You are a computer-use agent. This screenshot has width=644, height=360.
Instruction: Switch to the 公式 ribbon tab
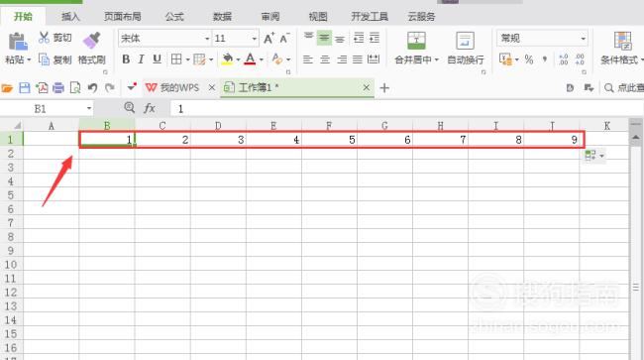(174, 17)
